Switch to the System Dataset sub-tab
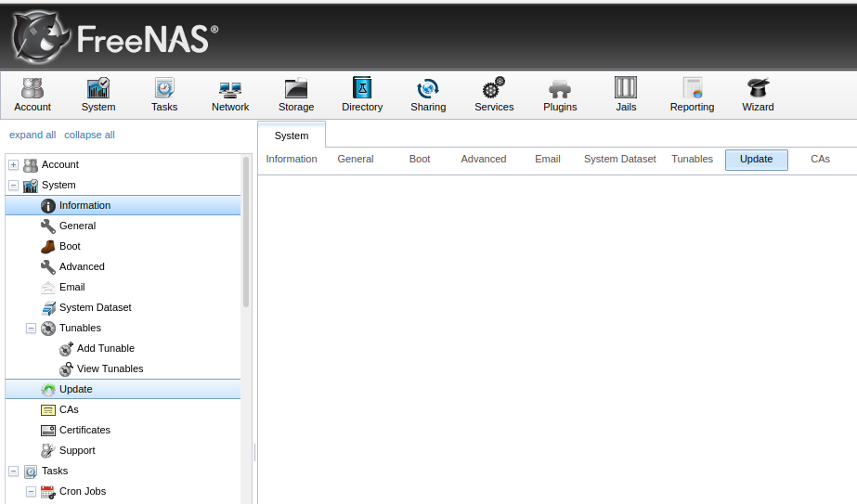Screen dimensions: 857x504 (x=620, y=159)
